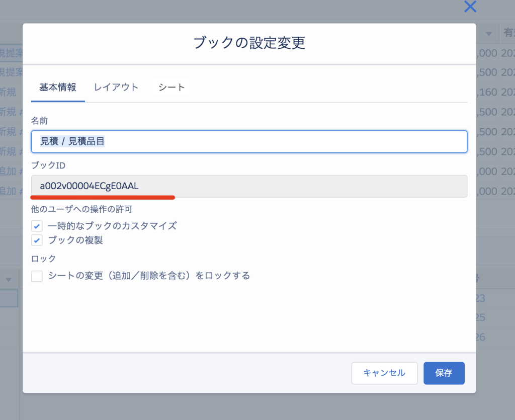Select the シート tab
515x420 pixels.
click(171, 87)
